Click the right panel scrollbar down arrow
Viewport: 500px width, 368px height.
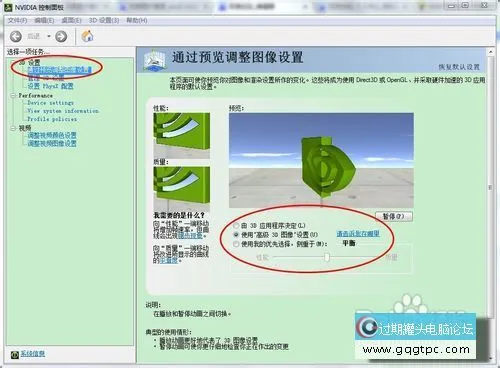pyautogui.click(x=490, y=358)
